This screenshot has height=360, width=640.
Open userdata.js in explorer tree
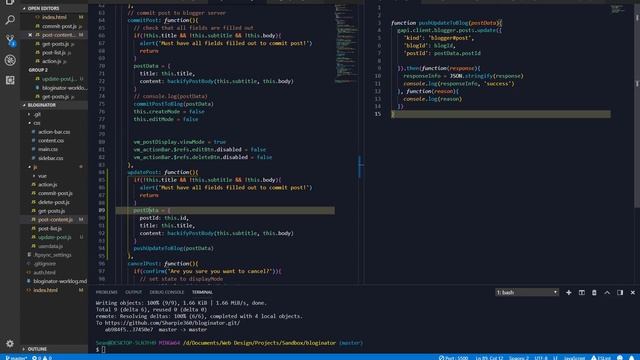51,246
